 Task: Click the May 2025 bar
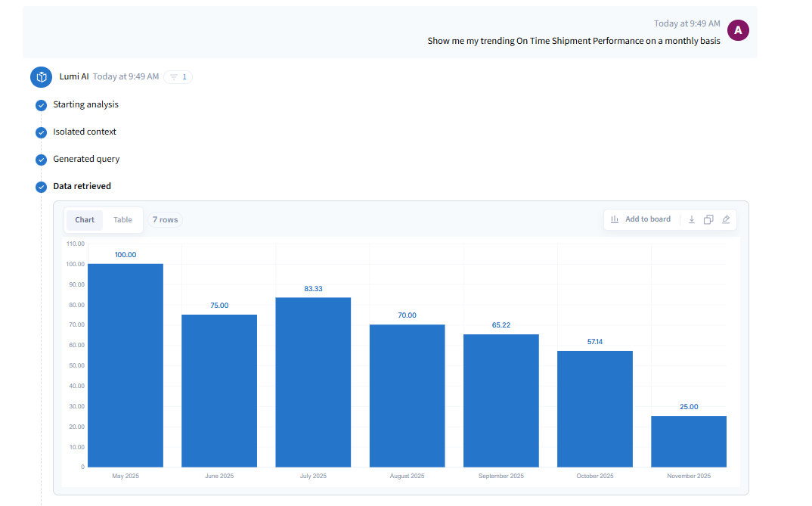coord(126,365)
